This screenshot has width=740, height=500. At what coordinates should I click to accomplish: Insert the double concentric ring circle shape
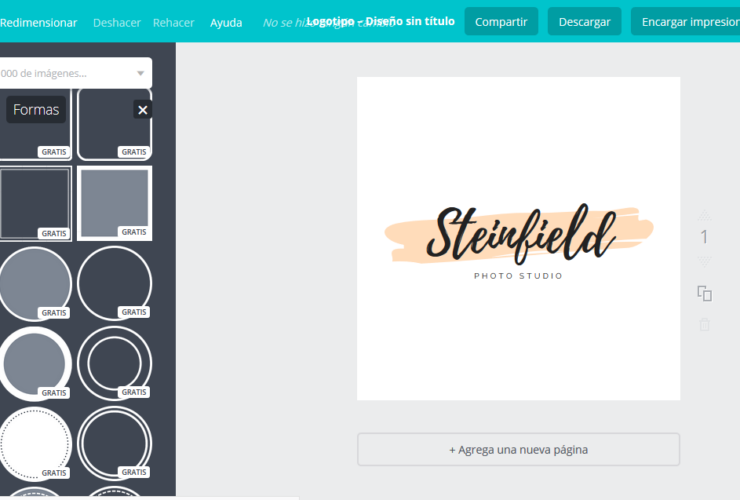point(114,364)
